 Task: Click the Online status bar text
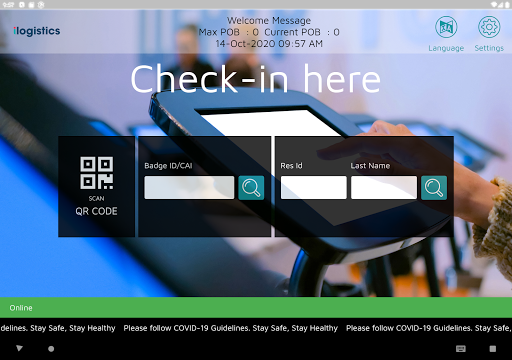pyautogui.click(x=21, y=308)
